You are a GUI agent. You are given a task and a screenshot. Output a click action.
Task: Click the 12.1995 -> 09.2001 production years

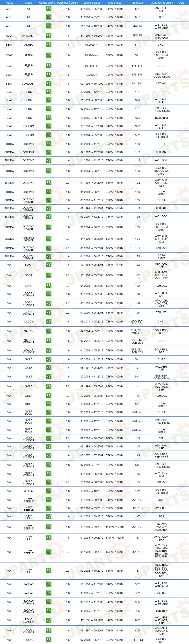coord(92,620)
